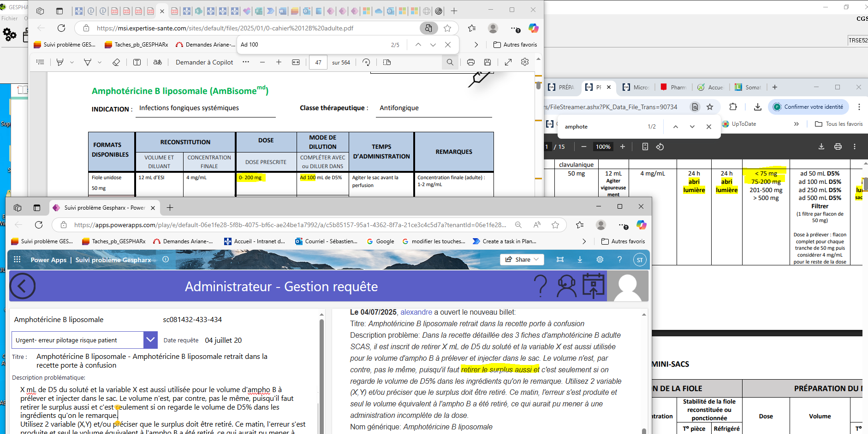Toggle the table of contents in Edge PDF
The height and width of the screenshot is (434, 868).
click(40, 62)
